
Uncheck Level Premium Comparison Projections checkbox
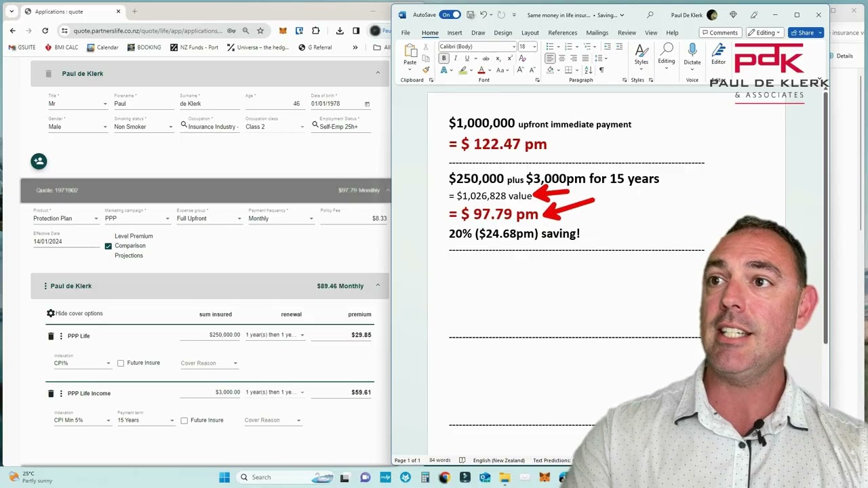(x=108, y=246)
